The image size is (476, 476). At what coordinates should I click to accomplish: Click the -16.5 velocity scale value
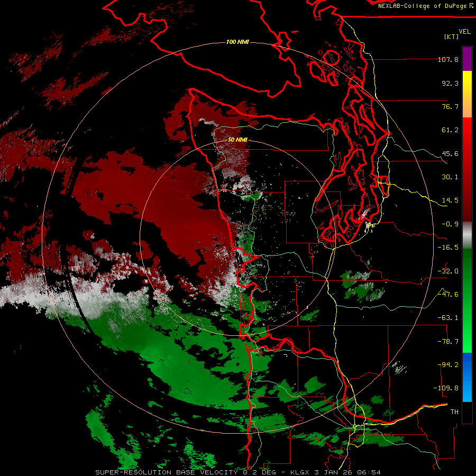pos(448,248)
